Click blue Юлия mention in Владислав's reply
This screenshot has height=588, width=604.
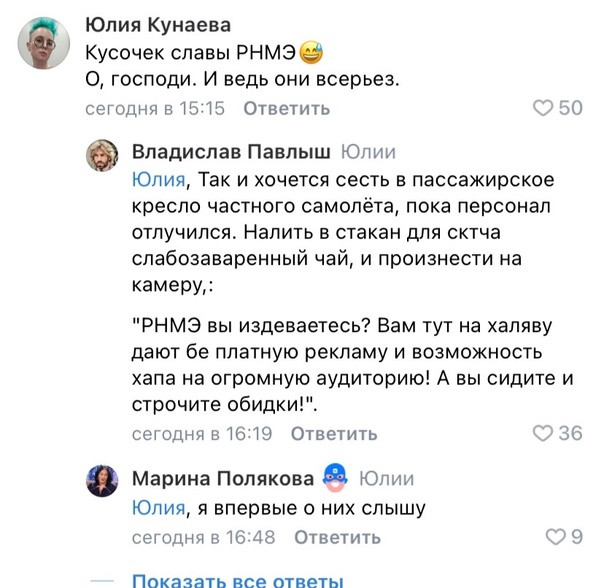click(x=159, y=180)
